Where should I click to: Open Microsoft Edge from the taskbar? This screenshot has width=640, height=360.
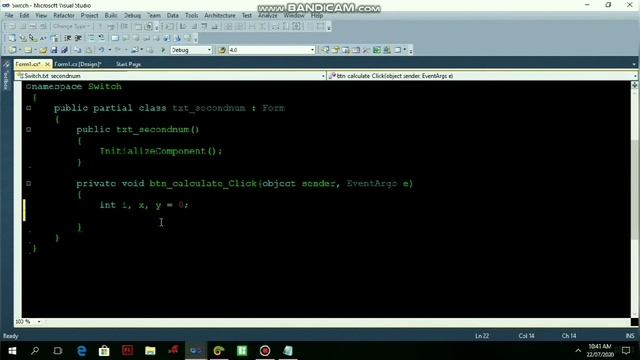point(81,351)
